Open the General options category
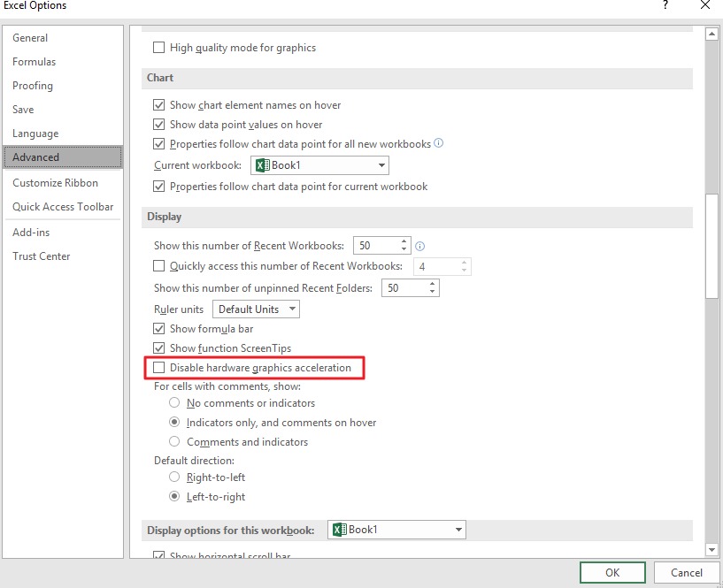 click(x=63, y=38)
